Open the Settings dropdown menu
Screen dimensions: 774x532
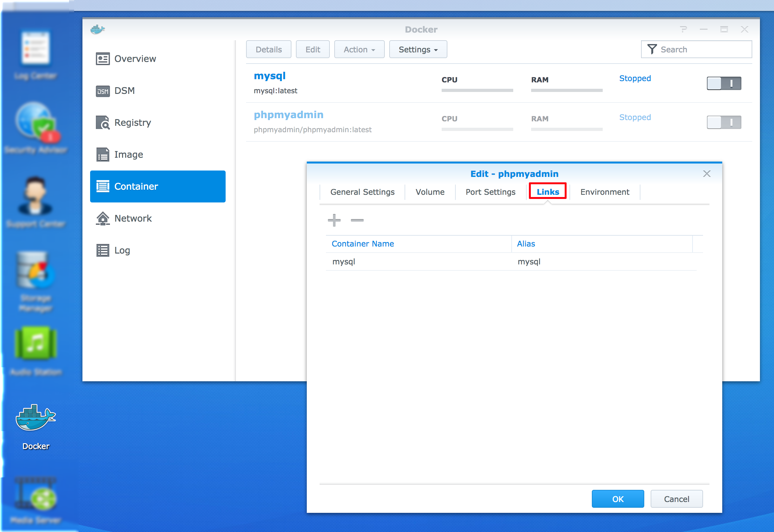point(418,50)
